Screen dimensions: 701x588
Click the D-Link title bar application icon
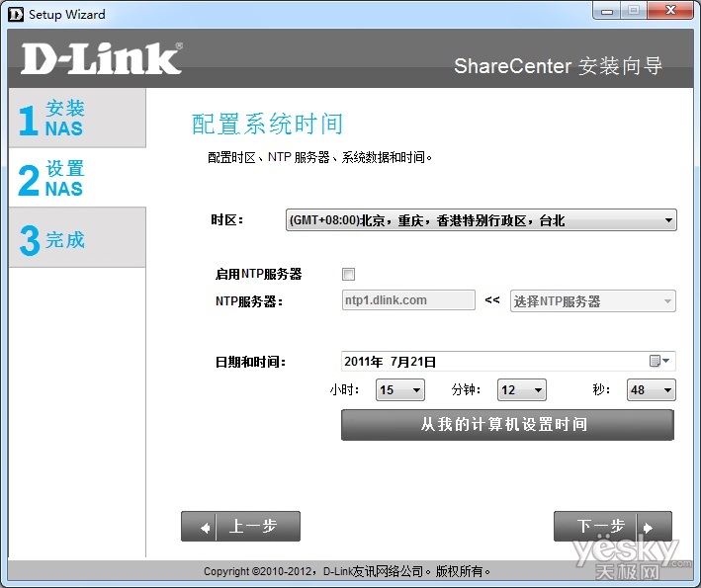pyautogui.click(x=16, y=14)
